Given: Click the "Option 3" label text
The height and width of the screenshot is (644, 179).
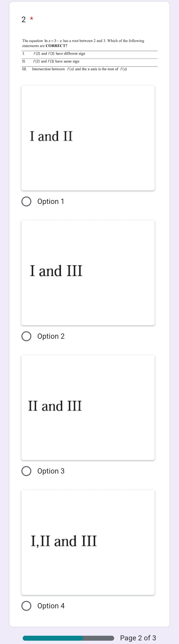Looking at the screenshot, I should tap(51, 471).
